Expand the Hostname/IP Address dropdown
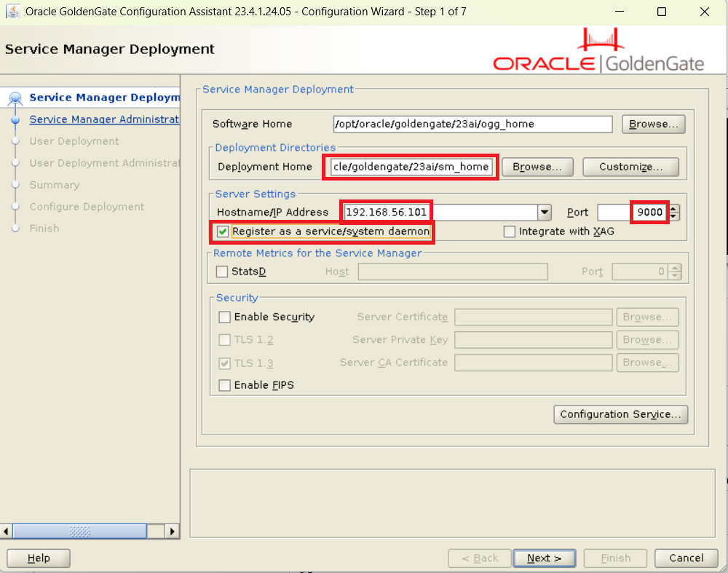 pyautogui.click(x=544, y=213)
